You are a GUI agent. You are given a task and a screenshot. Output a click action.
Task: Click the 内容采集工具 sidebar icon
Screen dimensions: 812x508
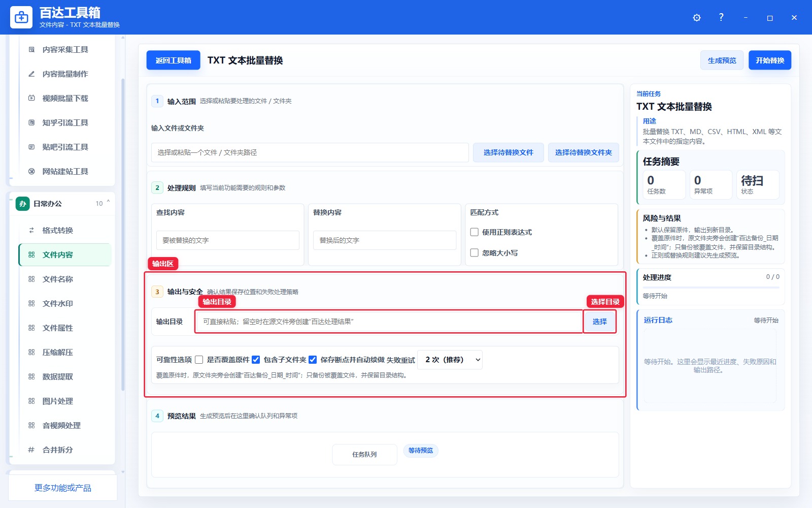click(31, 50)
